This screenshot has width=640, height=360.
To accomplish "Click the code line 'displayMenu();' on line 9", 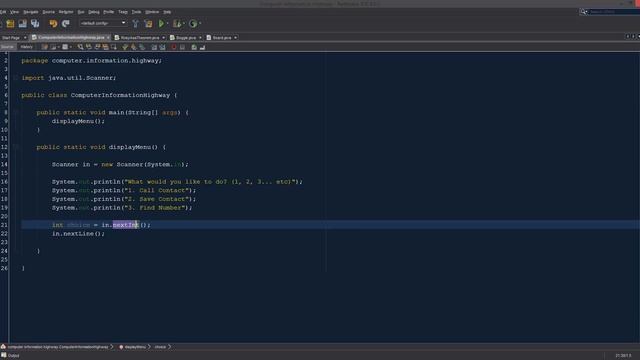I will (x=78, y=121).
